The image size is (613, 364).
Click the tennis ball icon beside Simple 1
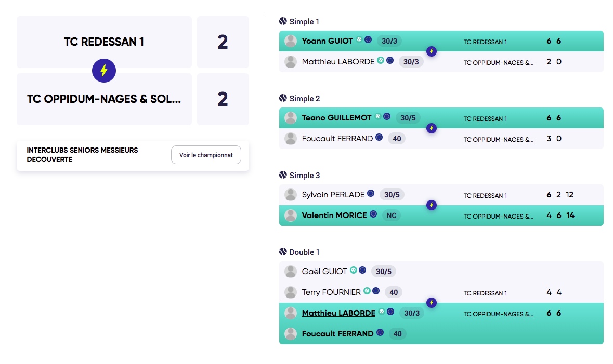283,21
